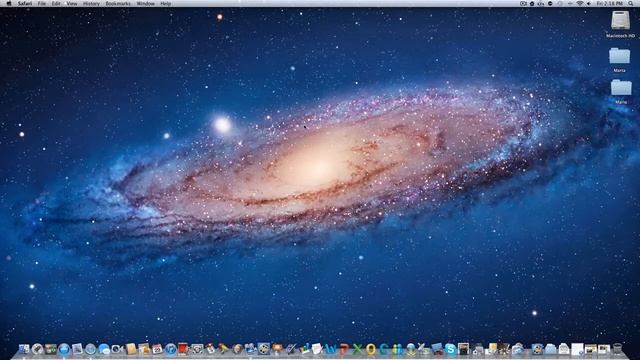Image resolution: width=640 pixels, height=360 pixels.
Task: Launch Launchpad rocket icon in Dock
Action: coord(38,349)
